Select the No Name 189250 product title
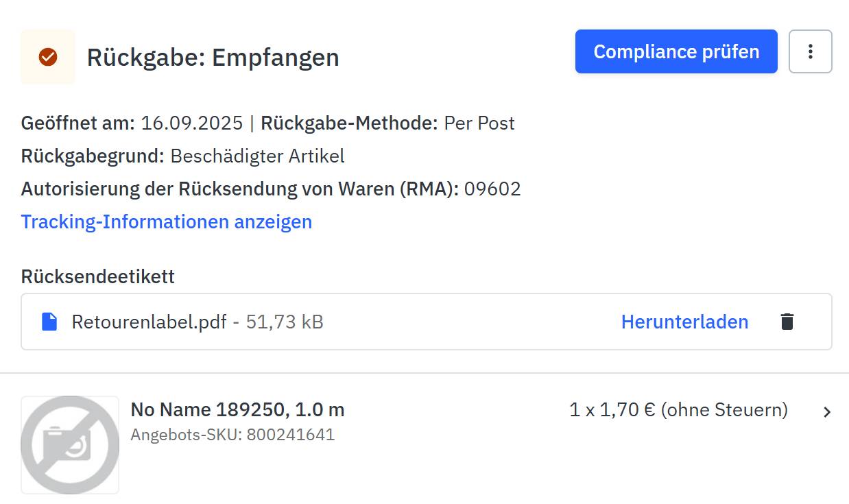The width and height of the screenshot is (849, 504). tap(239, 409)
